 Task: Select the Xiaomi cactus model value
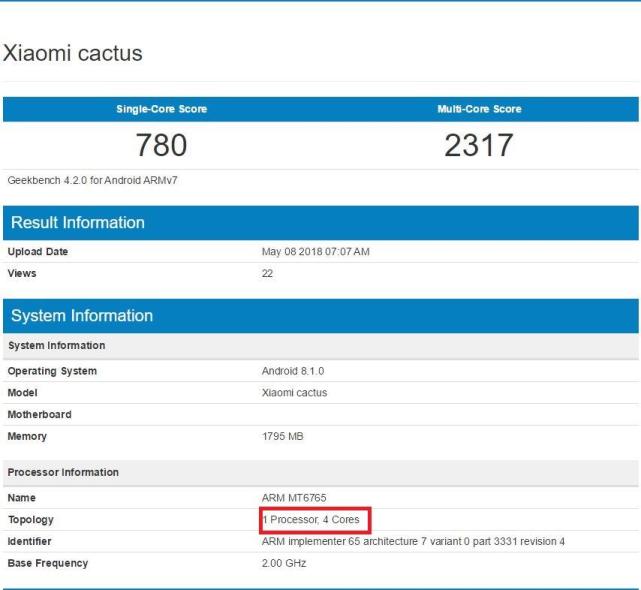pyautogui.click(x=294, y=393)
